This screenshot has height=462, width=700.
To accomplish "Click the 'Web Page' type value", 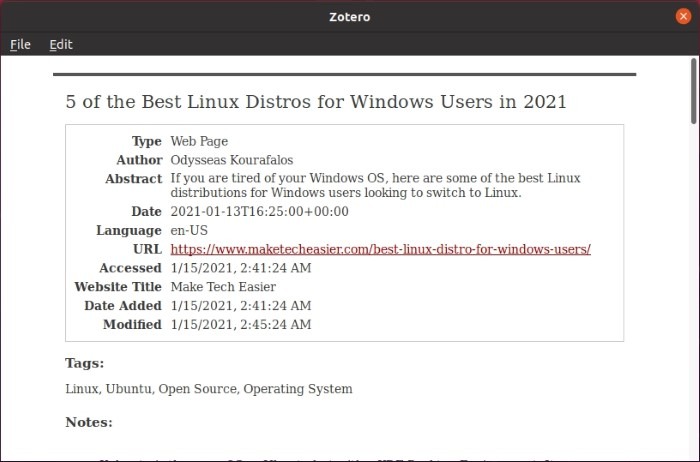I will 199,141.
